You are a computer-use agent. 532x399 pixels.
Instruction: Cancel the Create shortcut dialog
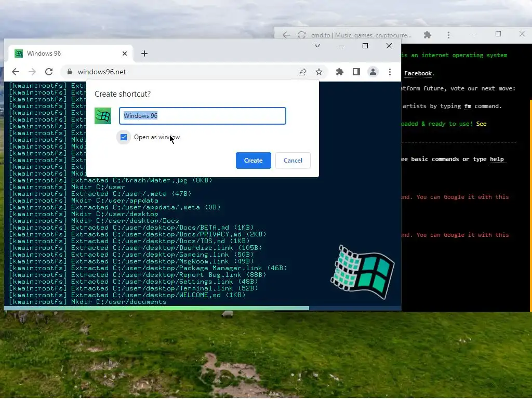click(x=292, y=161)
